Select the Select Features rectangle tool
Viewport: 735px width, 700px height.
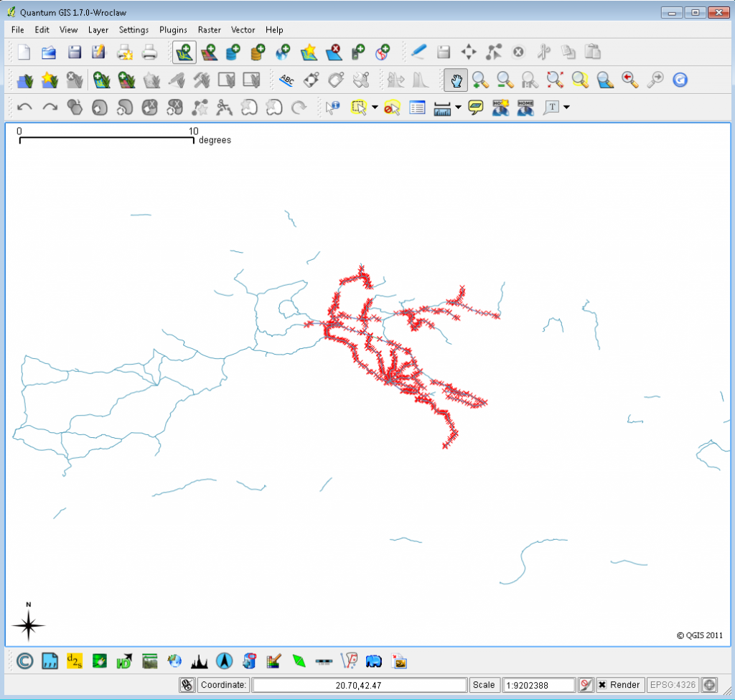pyautogui.click(x=359, y=108)
